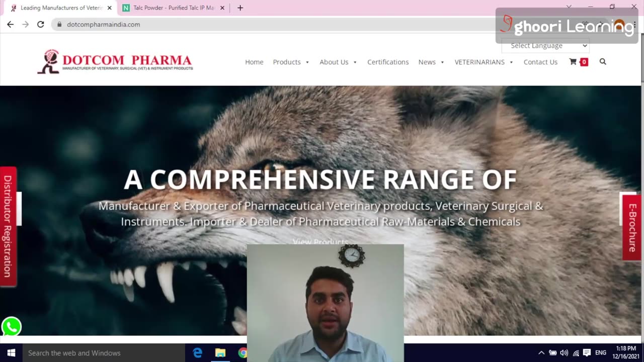The width and height of the screenshot is (644, 362).
Task: Open the Action Center notifications icon
Action: (x=587, y=353)
